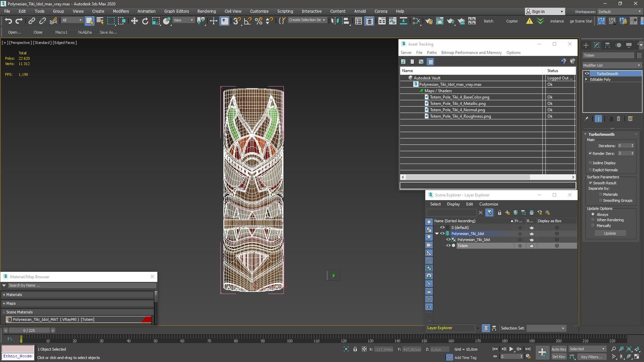
Task: Click the Create tab plus icon in command panel
Action: click(586, 45)
